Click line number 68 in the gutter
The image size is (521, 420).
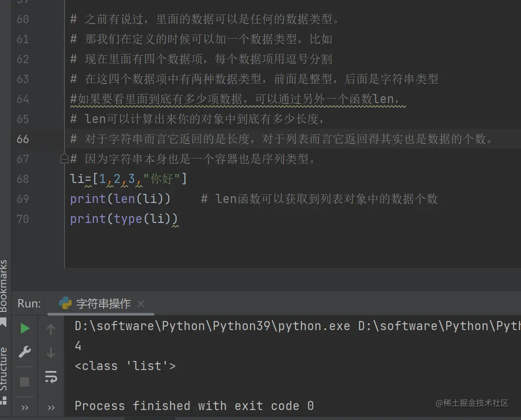[x=23, y=179]
